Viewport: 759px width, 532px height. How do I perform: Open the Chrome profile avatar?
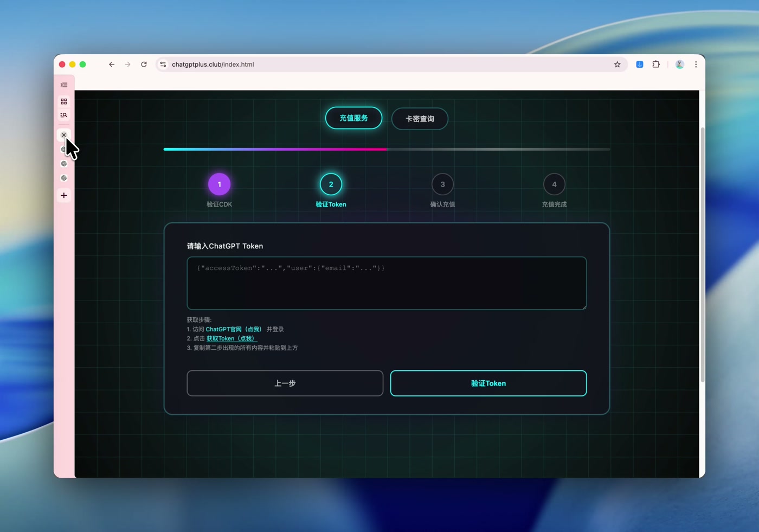[679, 65]
